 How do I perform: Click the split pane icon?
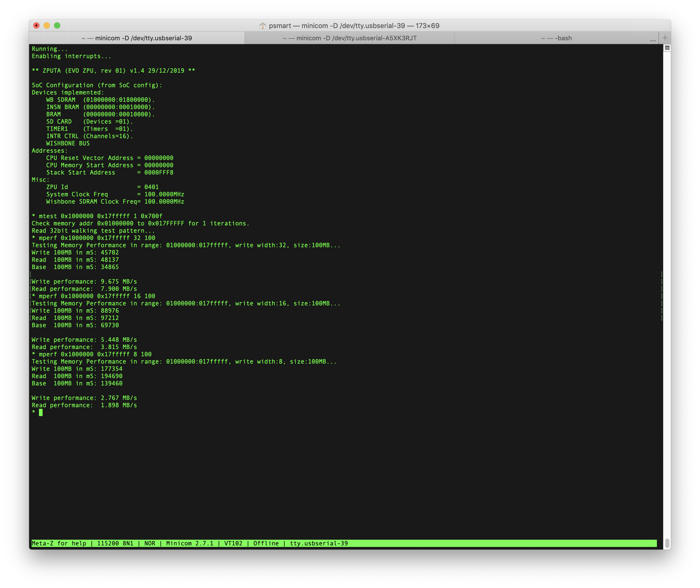667,48
